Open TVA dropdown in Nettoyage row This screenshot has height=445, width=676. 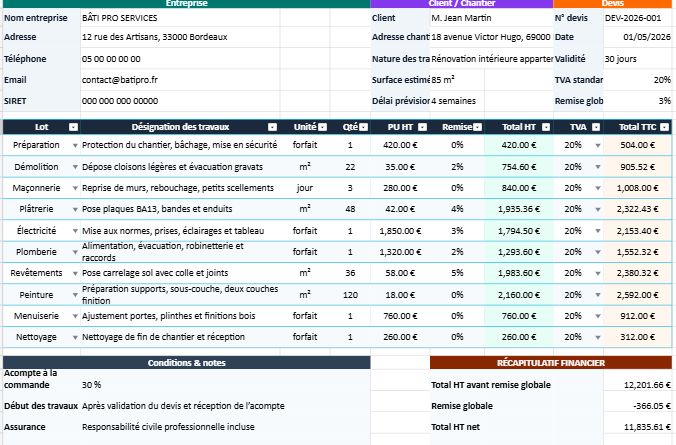tap(598, 337)
